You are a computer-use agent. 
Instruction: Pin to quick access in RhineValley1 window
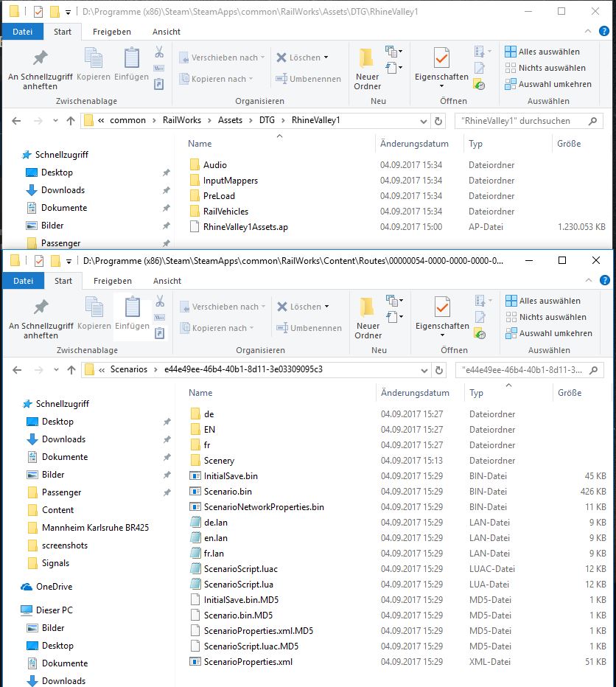(41, 70)
